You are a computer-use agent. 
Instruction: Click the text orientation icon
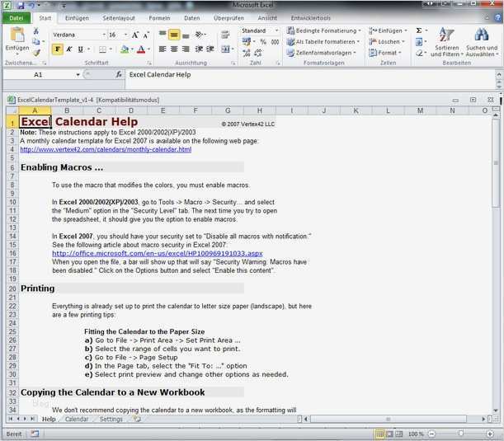200,34
